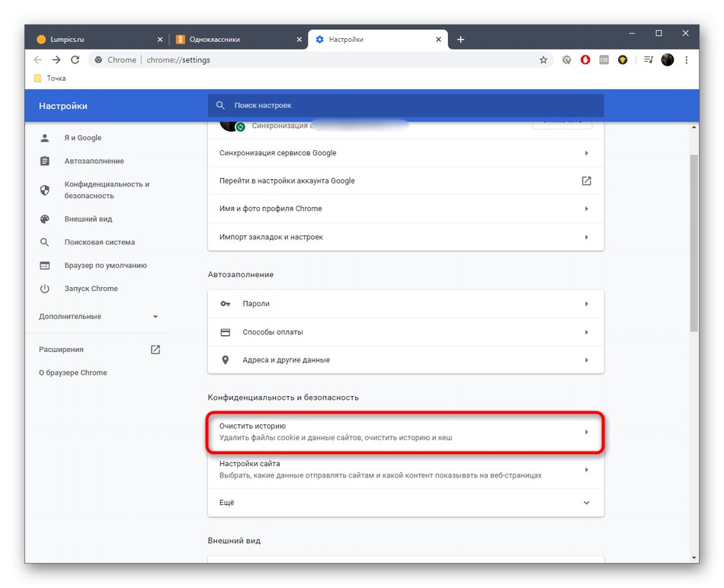Click arrow at Адреса и другие данные row
This screenshot has height=588, width=724.
(x=586, y=360)
